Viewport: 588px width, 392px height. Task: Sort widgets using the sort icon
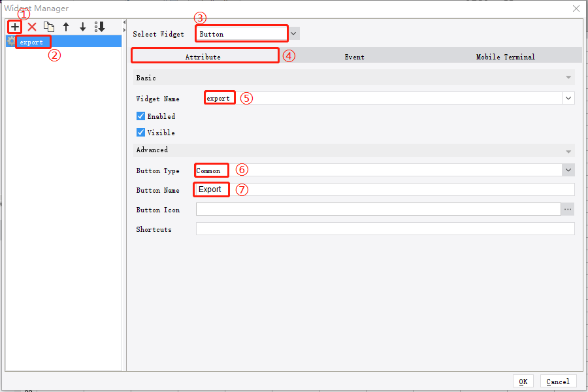point(99,27)
